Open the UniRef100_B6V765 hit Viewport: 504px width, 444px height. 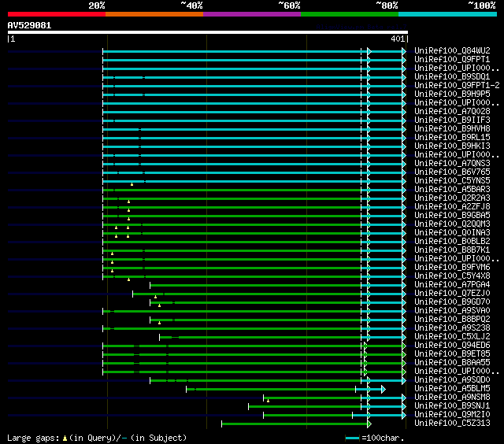pos(452,172)
